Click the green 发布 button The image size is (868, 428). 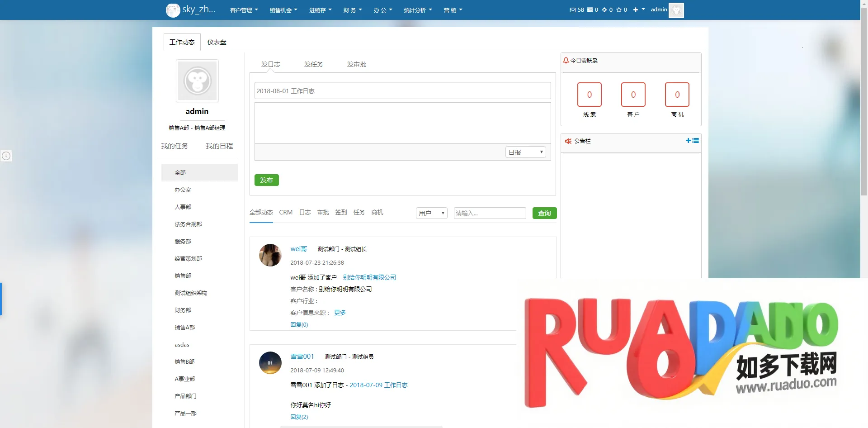tap(266, 180)
